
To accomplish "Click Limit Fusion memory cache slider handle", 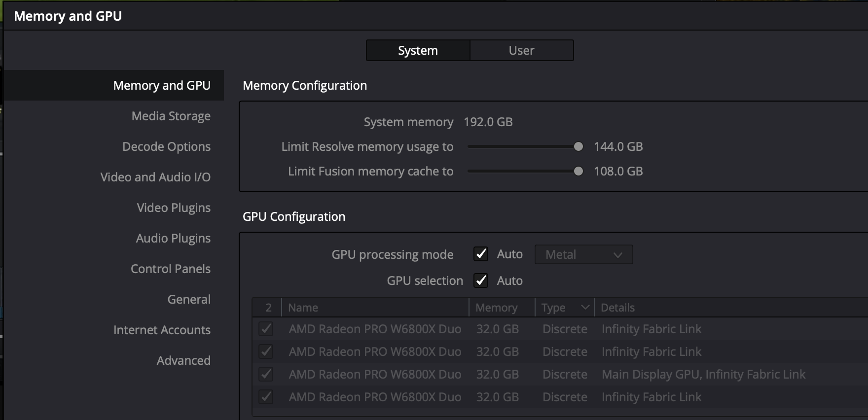I will click(x=579, y=171).
